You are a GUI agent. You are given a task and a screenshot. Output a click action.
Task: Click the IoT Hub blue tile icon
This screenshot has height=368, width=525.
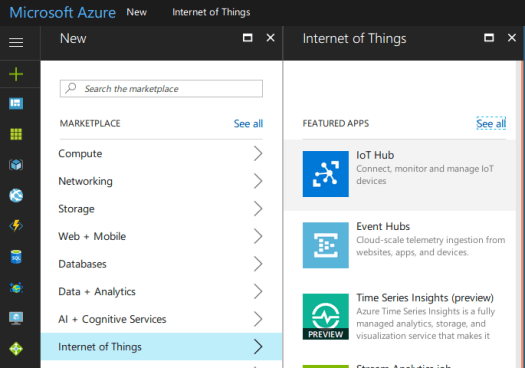click(325, 174)
